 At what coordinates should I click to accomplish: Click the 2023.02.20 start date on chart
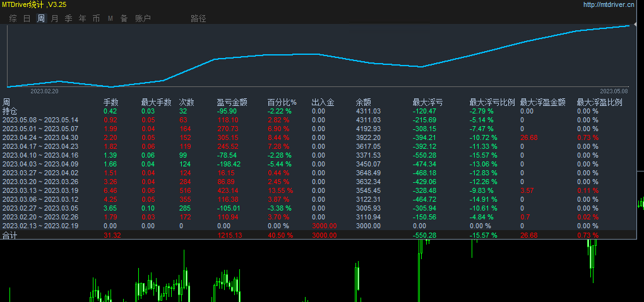44,91
